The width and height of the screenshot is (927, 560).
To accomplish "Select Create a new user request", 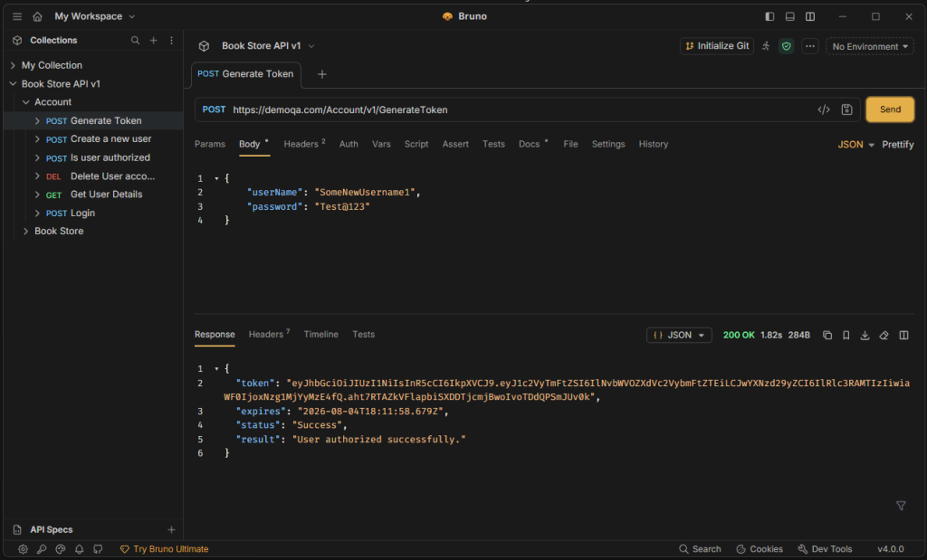I will (x=93, y=138).
